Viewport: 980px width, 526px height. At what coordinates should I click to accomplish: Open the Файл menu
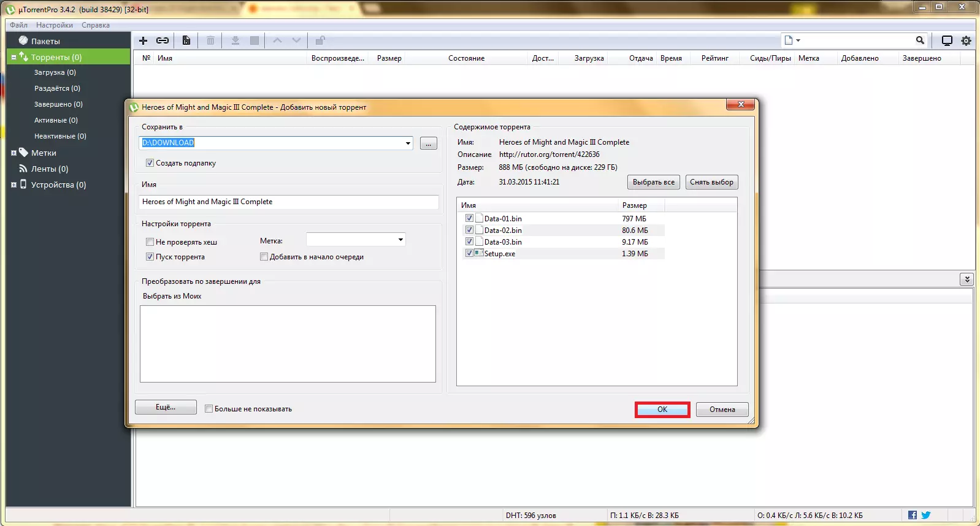coord(18,25)
